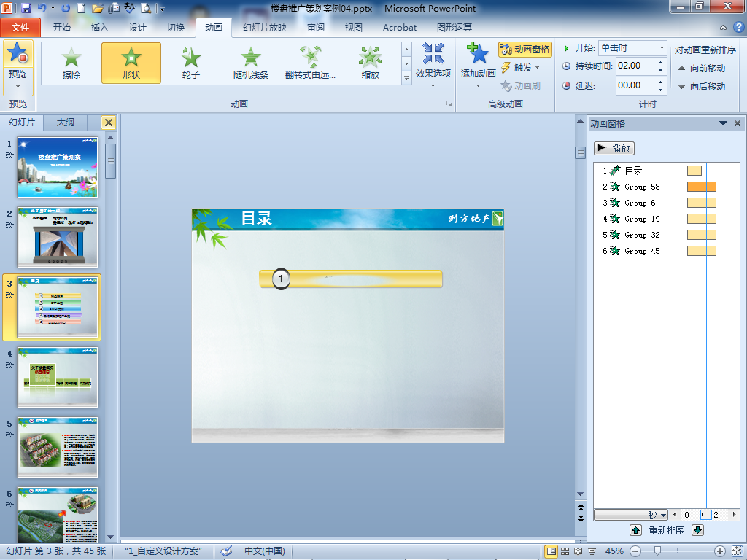Click spell check icon in status bar
The height and width of the screenshot is (560, 747).
click(x=227, y=551)
